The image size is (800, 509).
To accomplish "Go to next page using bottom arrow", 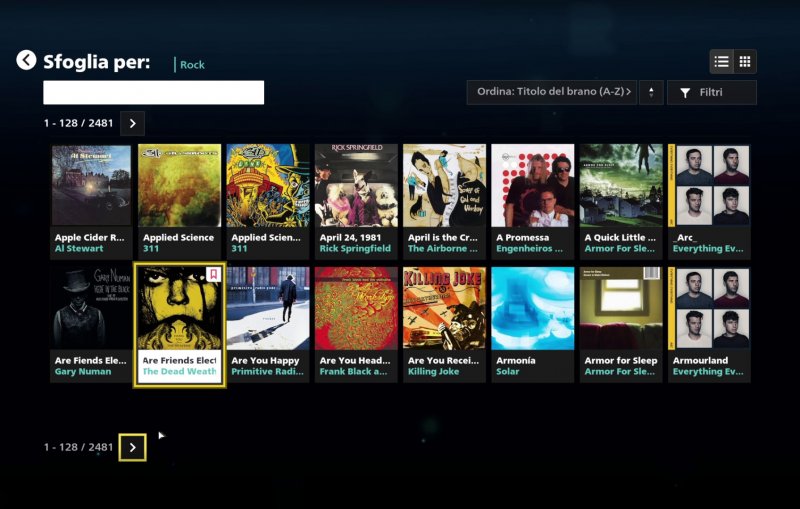I will point(133,447).
